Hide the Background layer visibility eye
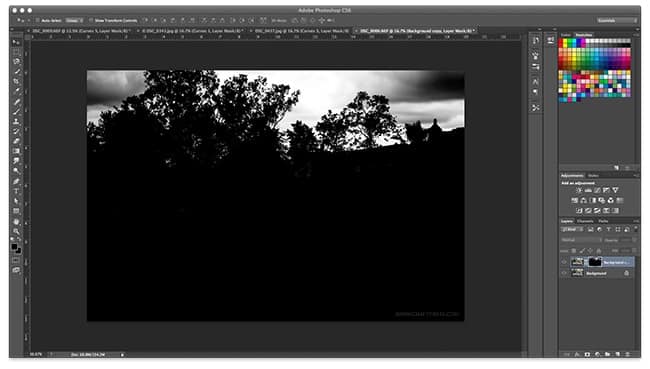Viewport: 650px width, 369px height. tap(564, 273)
